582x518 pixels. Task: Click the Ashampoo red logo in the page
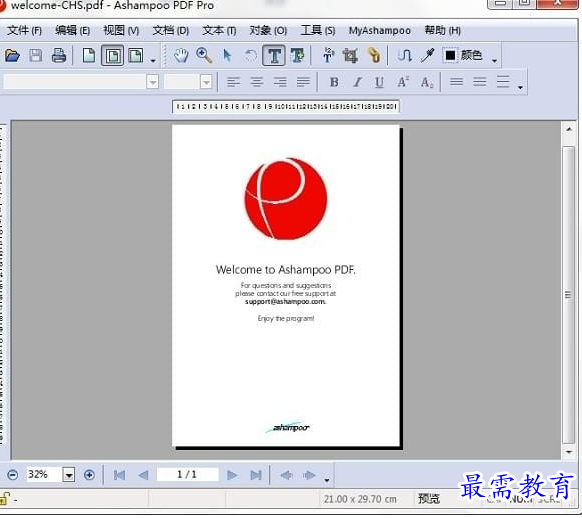[x=286, y=199]
